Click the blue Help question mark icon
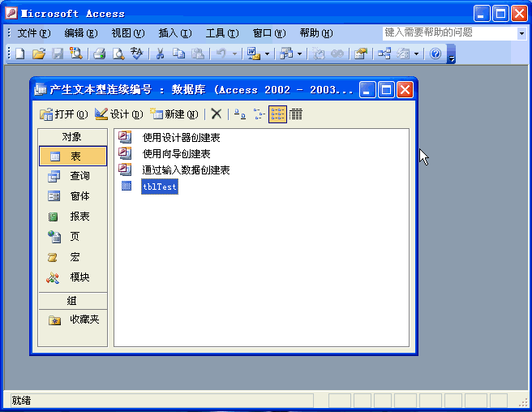Screen dimensions: 532x412 point(435,54)
